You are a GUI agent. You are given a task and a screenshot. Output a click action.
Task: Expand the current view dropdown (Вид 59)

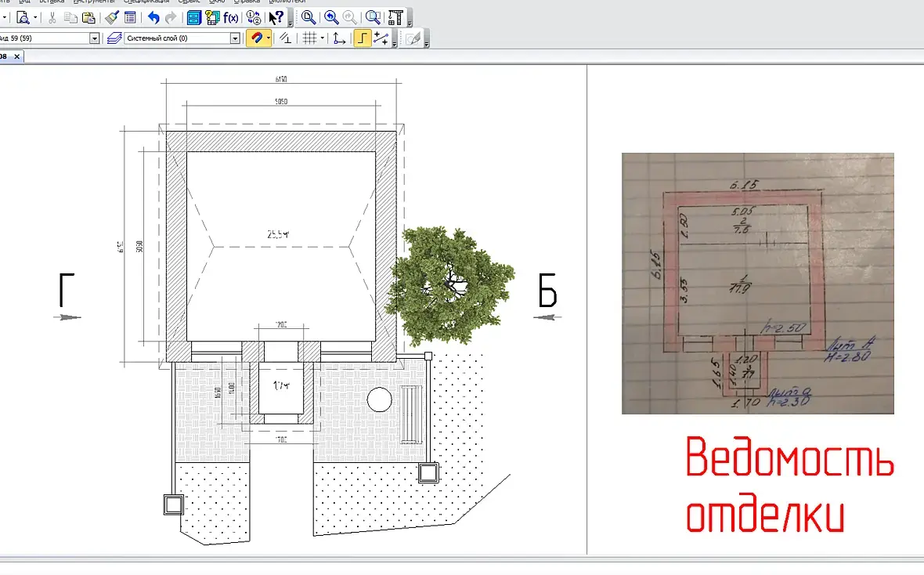(x=94, y=38)
